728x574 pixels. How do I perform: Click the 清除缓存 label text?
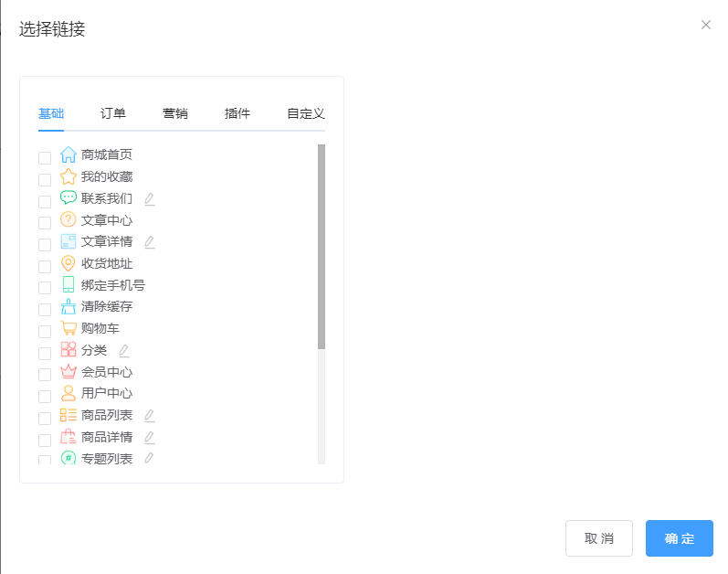click(x=107, y=306)
